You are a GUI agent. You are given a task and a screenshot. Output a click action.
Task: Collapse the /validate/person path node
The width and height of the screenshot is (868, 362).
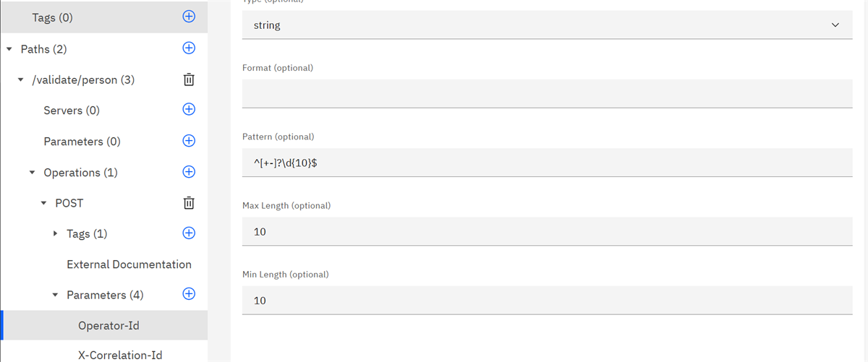pos(21,80)
